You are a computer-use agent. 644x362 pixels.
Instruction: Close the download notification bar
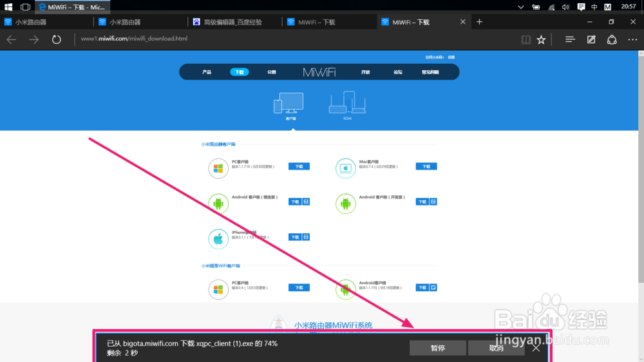click(536, 348)
